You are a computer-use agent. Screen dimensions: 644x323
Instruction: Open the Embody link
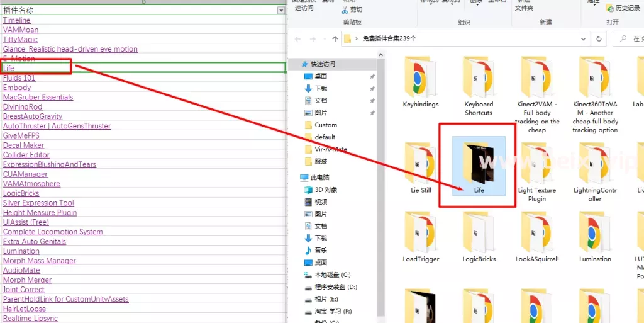pos(17,88)
